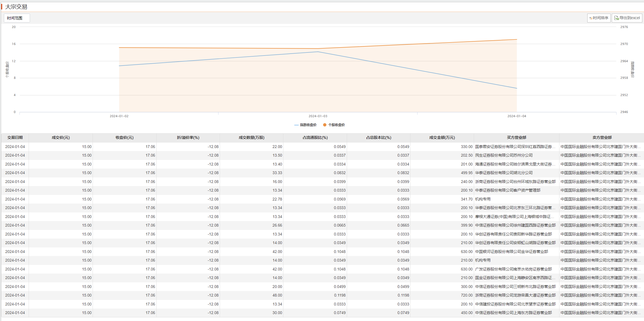Select the 民生证券苏州分公司 buyer row

coord(504,156)
